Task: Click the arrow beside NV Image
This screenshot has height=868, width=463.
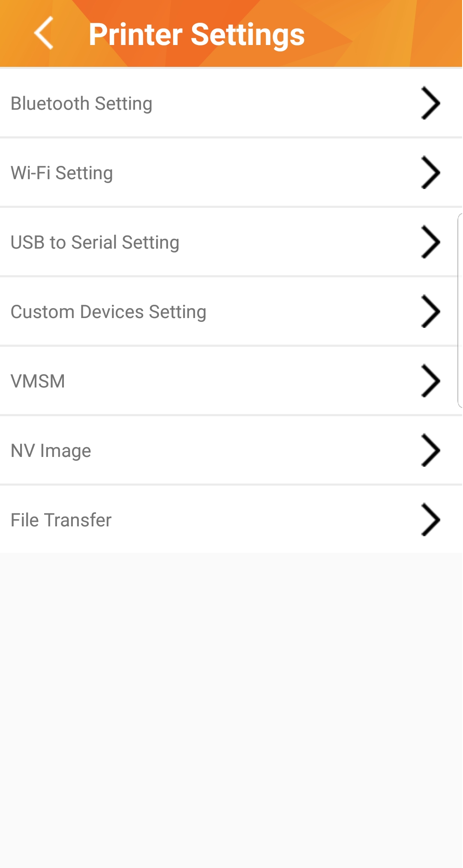Action: 430,451
